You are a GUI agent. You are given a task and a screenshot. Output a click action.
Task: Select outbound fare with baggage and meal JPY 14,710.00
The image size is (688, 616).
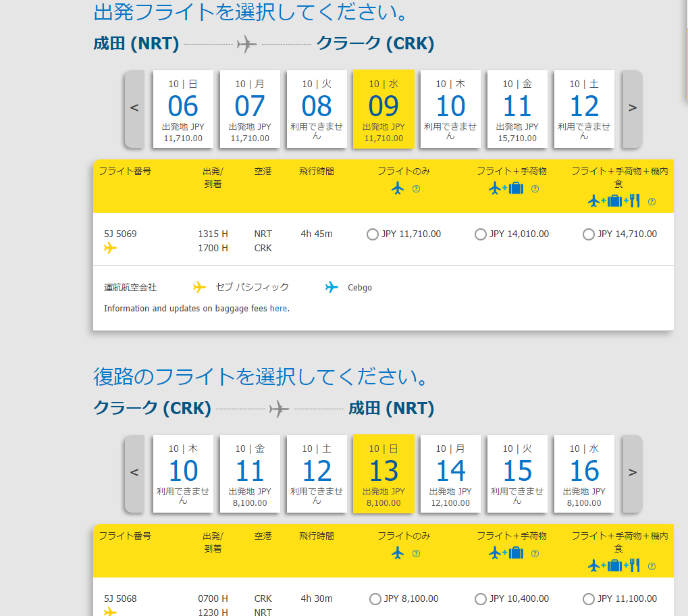click(588, 234)
